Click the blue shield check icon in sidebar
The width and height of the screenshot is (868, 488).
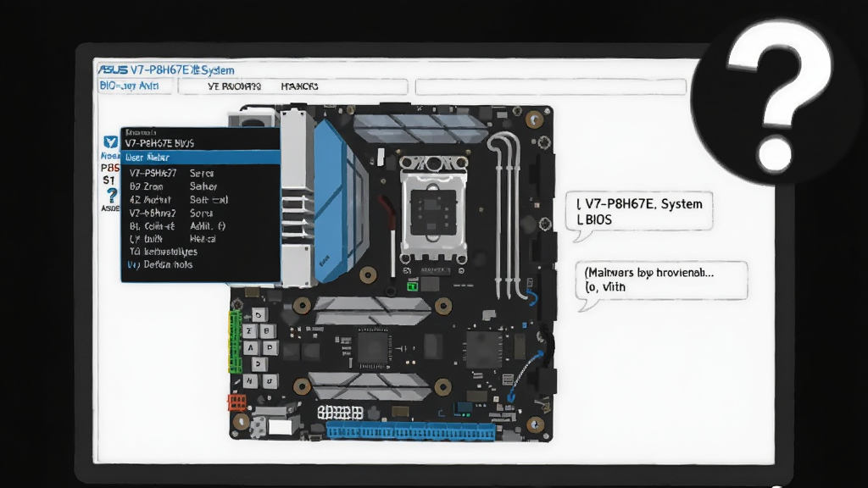coord(111,142)
